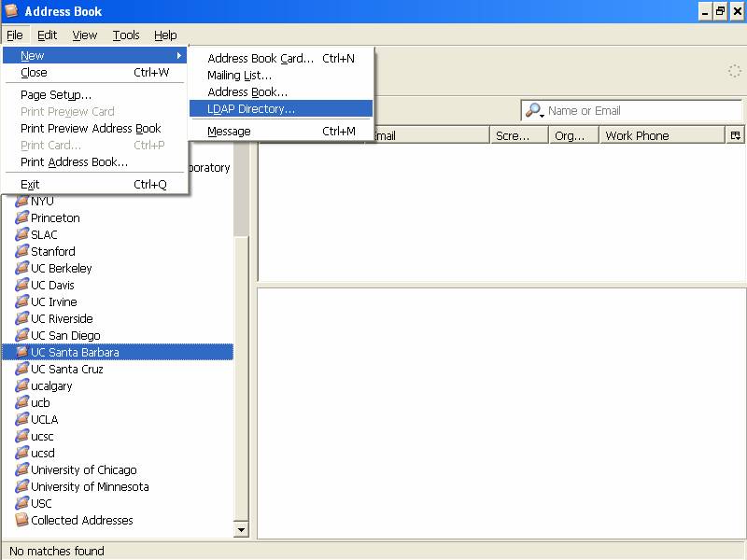Open the search magnifier options dropdown

point(534,110)
